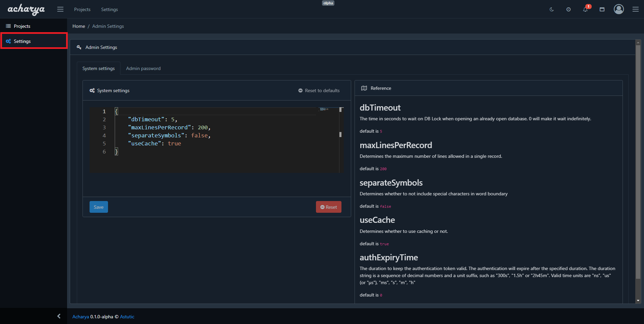Viewport: 644px width, 324px height.
Task: Switch to the Admin password tab
Action: tap(143, 68)
